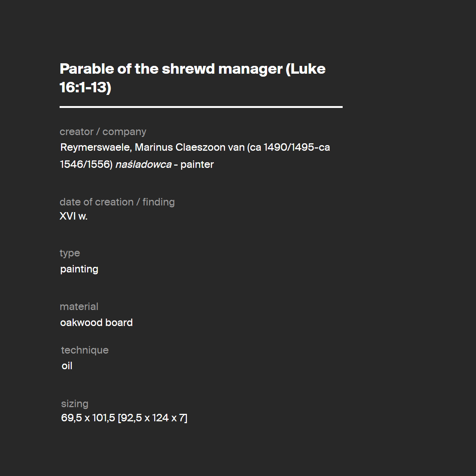Click the 'ca 1490/1495-ca' birth date text
Image resolution: width=476 pixels, height=476 pixels.
tap(290, 147)
